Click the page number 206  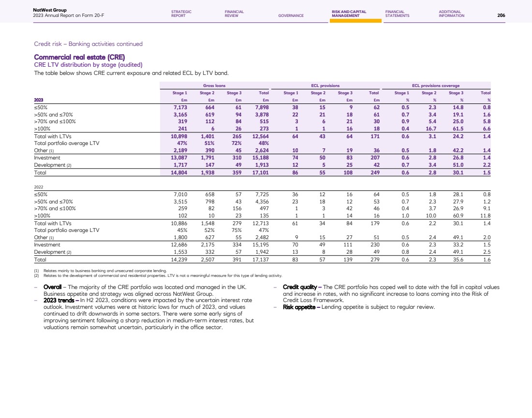(x=501, y=15)
